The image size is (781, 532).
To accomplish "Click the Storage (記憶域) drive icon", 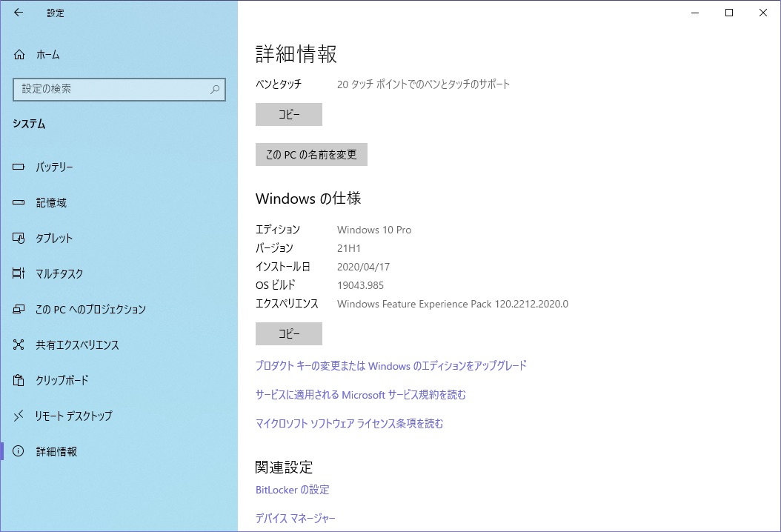I will click(19, 202).
